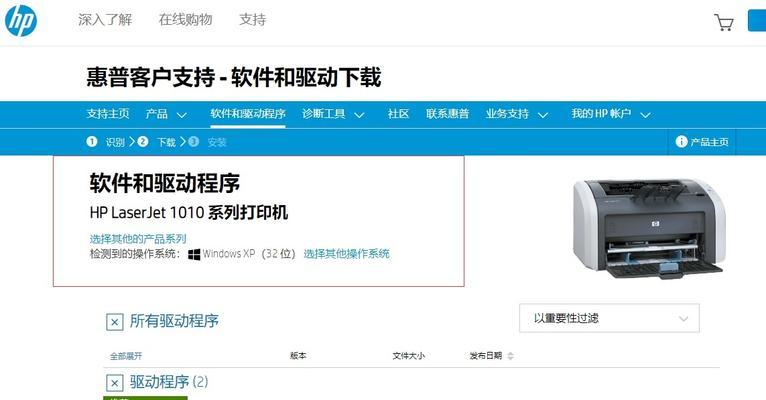766x400 pixels.
Task: Click the 产品主页 link text
Action: 709,142
